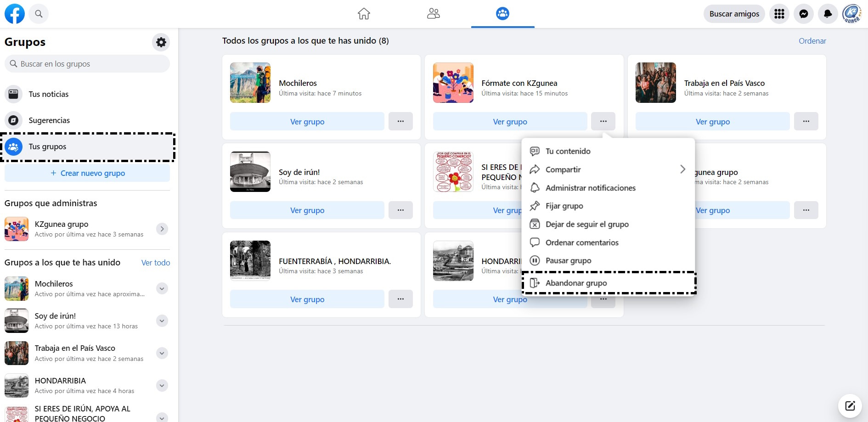
Task: Open more options for Soy de irún! card
Action: pos(400,210)
